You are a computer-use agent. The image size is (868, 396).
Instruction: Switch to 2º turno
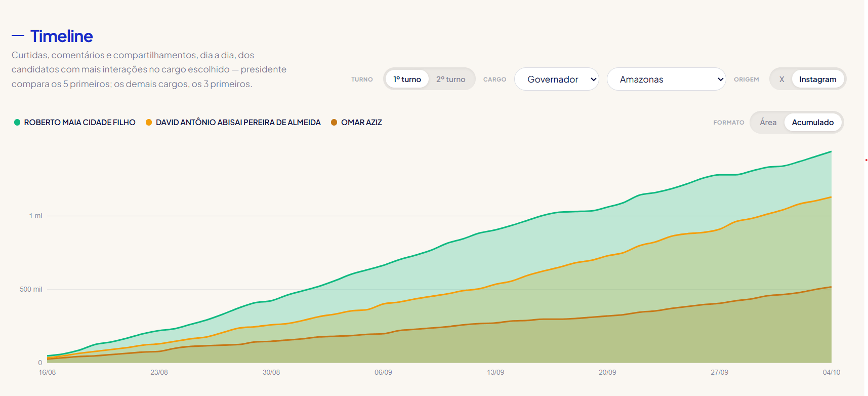pyautogui.click(x=450, y=79)
